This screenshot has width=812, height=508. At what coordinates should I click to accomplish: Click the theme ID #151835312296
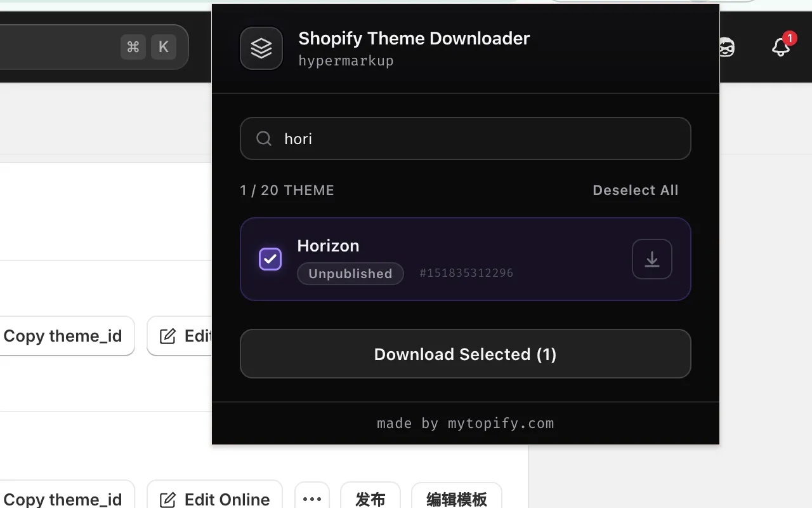click(466, 273)
